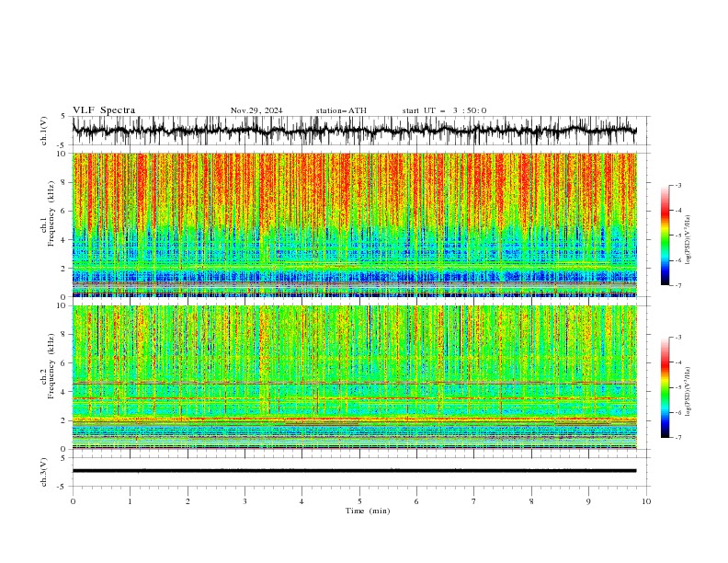Screen dimensions: 728x563
Task: Click the "-3" label on upper color bar
Action: (x=678, y=185)
